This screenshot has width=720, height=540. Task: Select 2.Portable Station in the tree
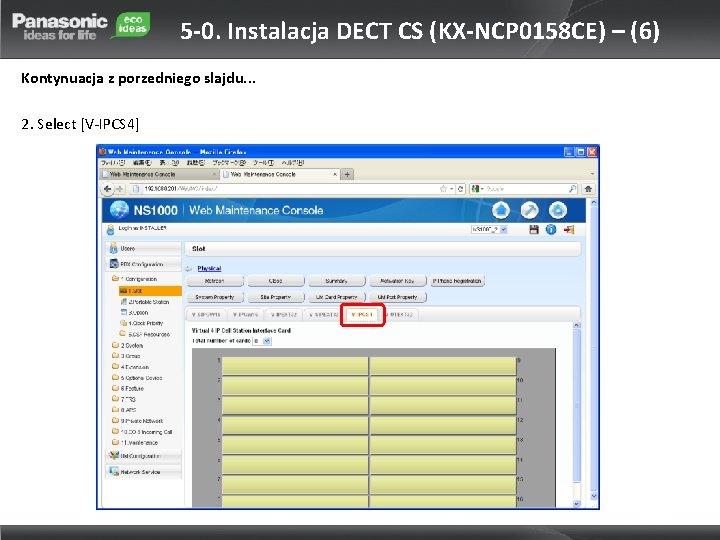(145, 302)
